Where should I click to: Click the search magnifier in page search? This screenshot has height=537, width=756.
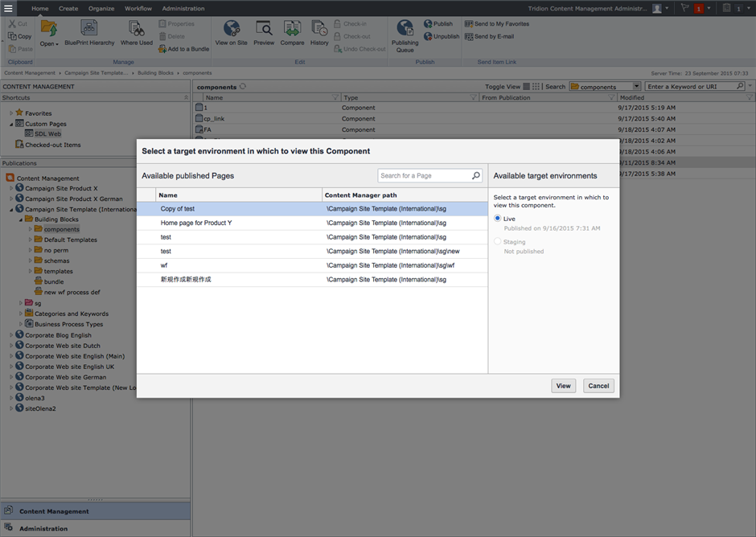tap(476, 175)
